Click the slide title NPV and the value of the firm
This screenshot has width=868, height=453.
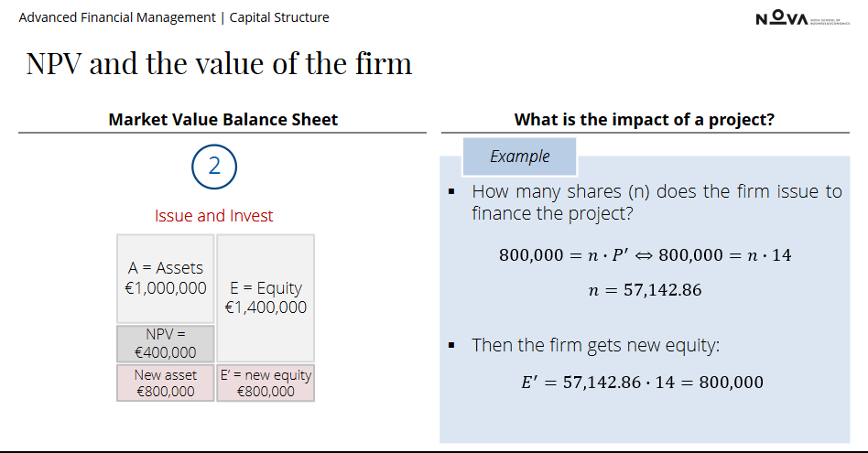219,63
